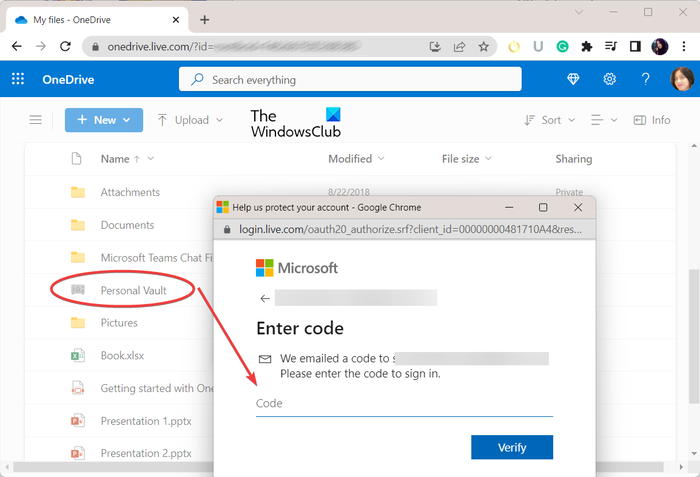Open the Grammarly extension icon
Image resolution: width=700 pixels, height=477 pixels.
pos(562,46)
